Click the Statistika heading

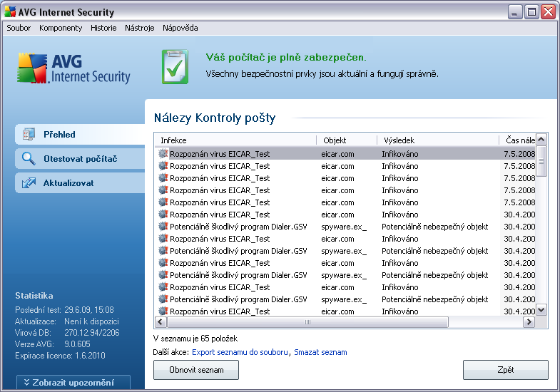click(34, 295)
